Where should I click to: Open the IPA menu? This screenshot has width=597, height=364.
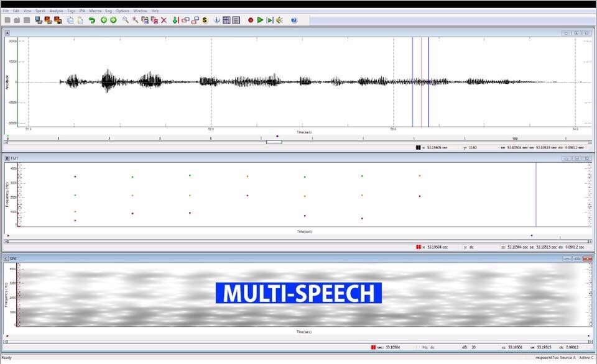tap(82, 11)
